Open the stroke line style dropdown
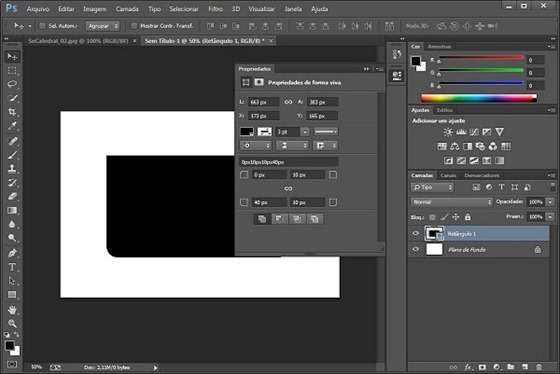This screenshot has height=374, width=560. pyautogui.click(x=326, y=132)
